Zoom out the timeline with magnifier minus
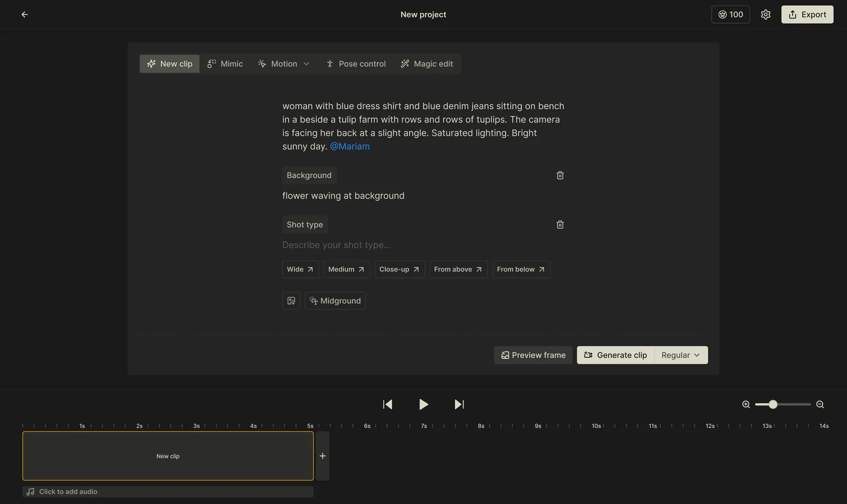847x504 pixels. (820, 404)
